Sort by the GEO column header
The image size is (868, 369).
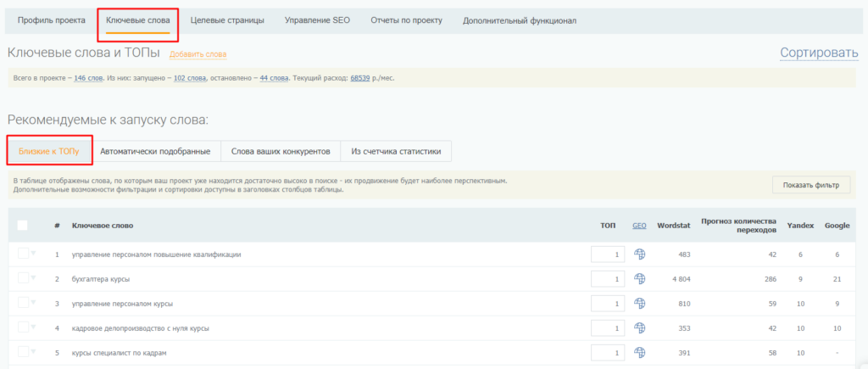pos(639,225)
